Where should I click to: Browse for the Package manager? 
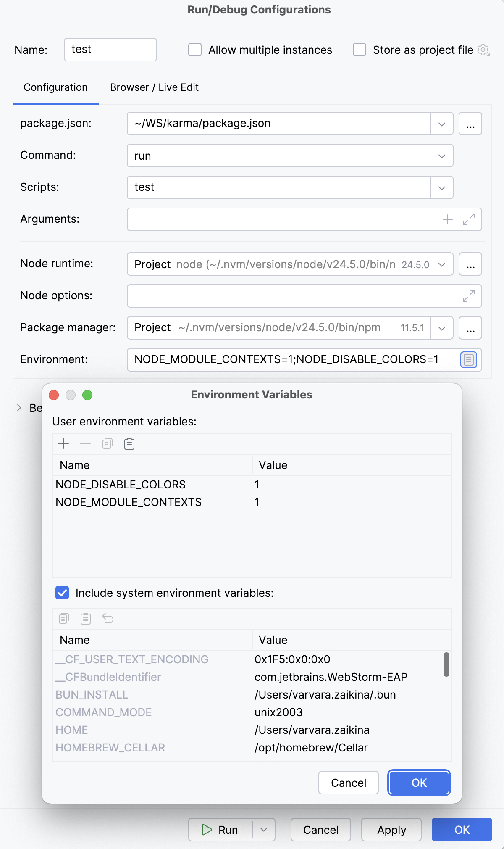(470, 328)
